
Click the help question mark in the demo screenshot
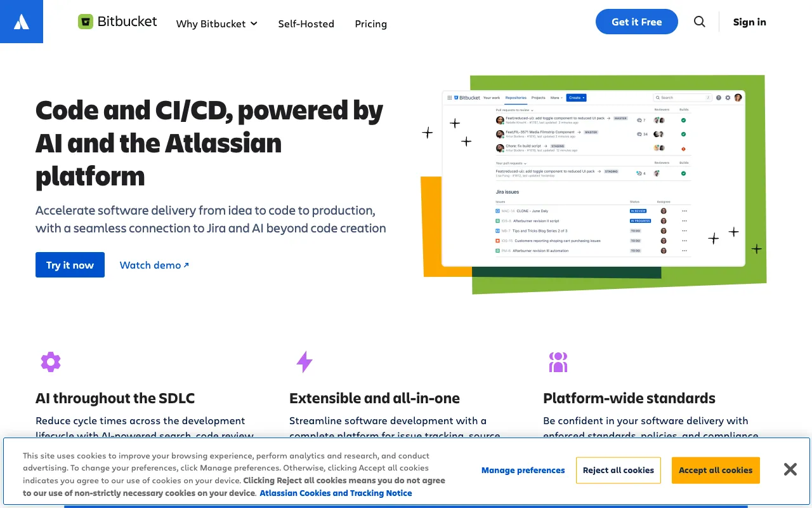(719, 98)
